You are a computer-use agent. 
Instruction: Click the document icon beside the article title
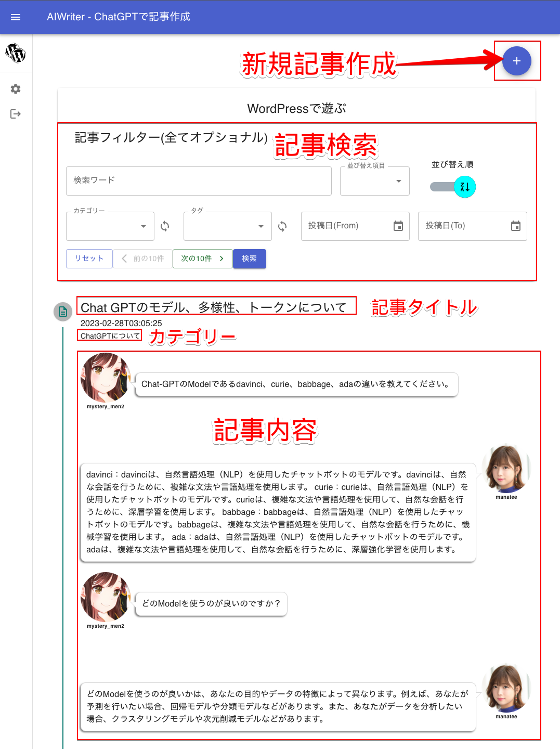(x=63, y=312)
